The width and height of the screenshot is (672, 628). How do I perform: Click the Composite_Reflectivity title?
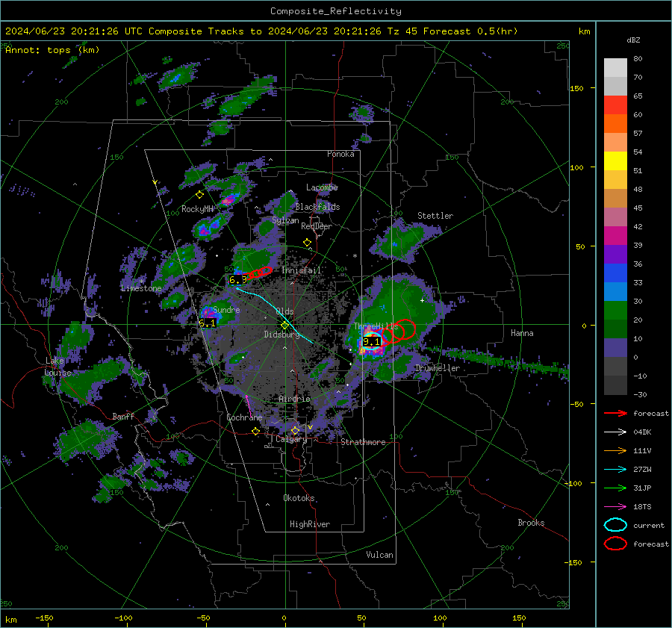[336, 11]
